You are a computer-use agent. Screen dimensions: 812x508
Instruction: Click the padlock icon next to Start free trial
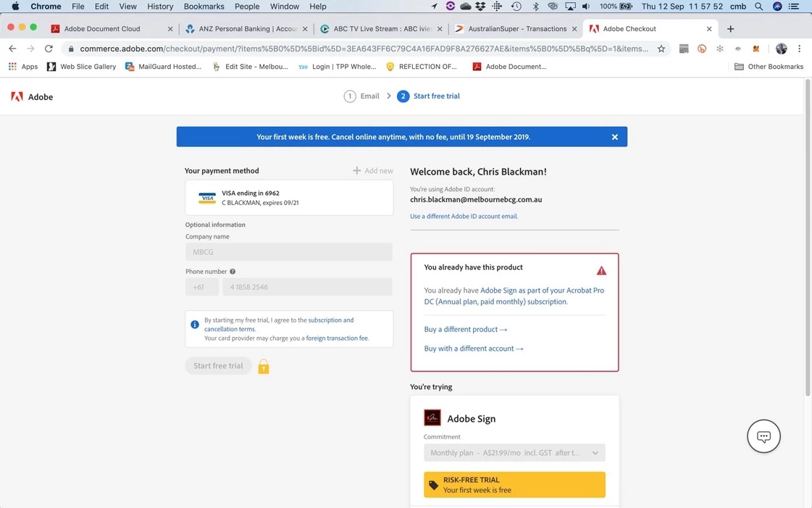click(264, 367)
